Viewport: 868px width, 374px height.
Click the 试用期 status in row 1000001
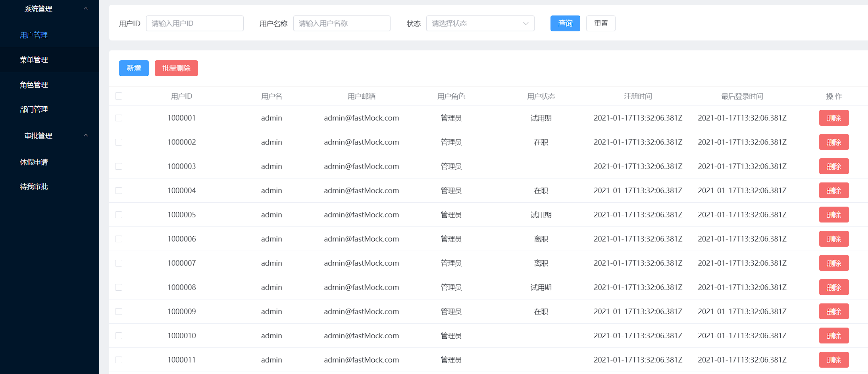(541, 118)
